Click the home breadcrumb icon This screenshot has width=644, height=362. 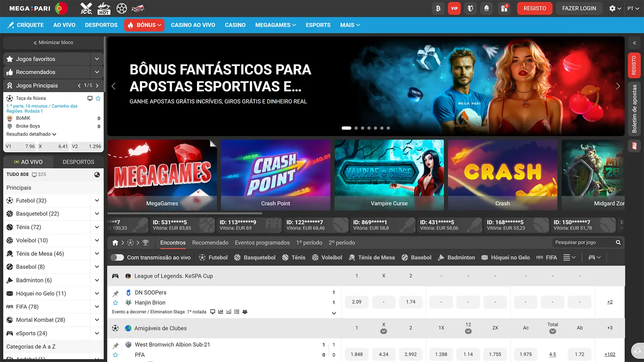[x=115, y=243]
